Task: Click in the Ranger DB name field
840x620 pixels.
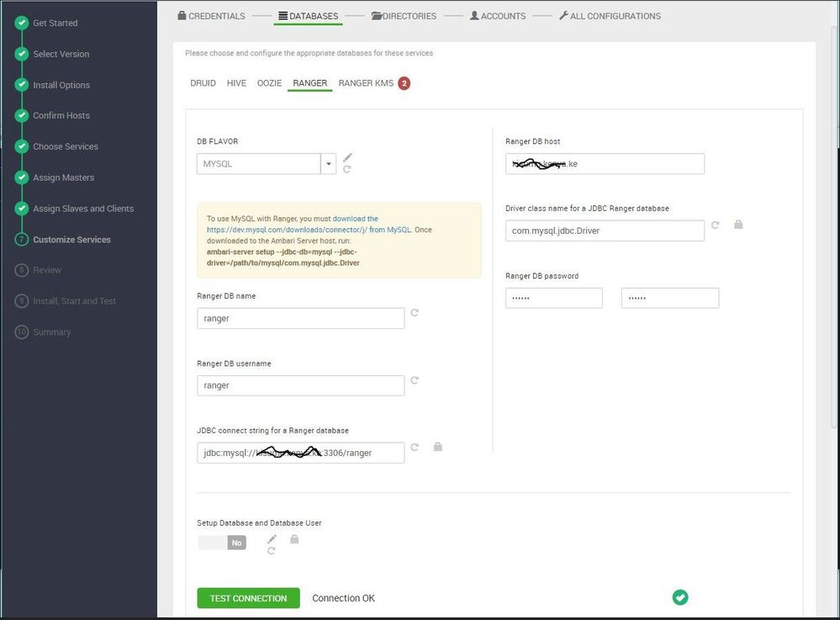Action: [300, 318]
